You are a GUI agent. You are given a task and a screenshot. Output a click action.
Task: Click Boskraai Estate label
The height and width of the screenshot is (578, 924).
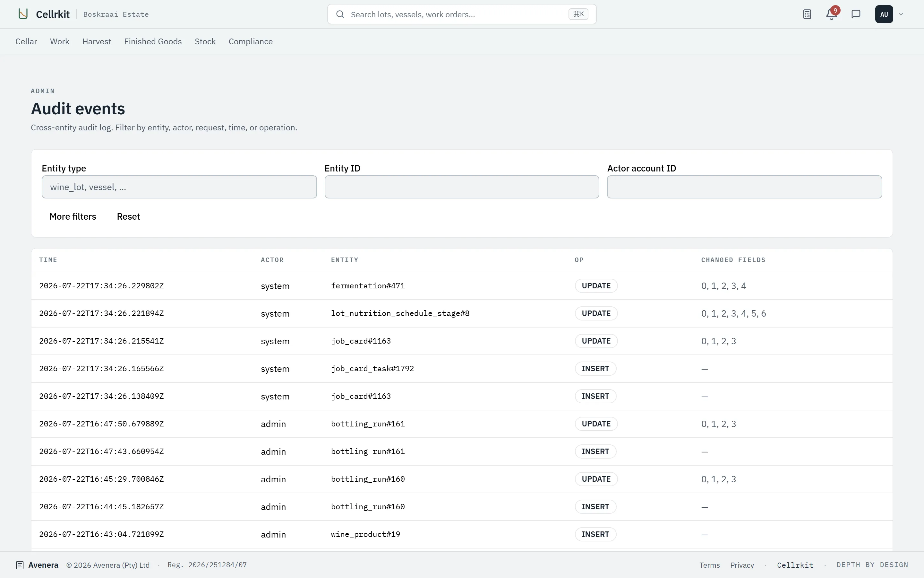[116, 14]
